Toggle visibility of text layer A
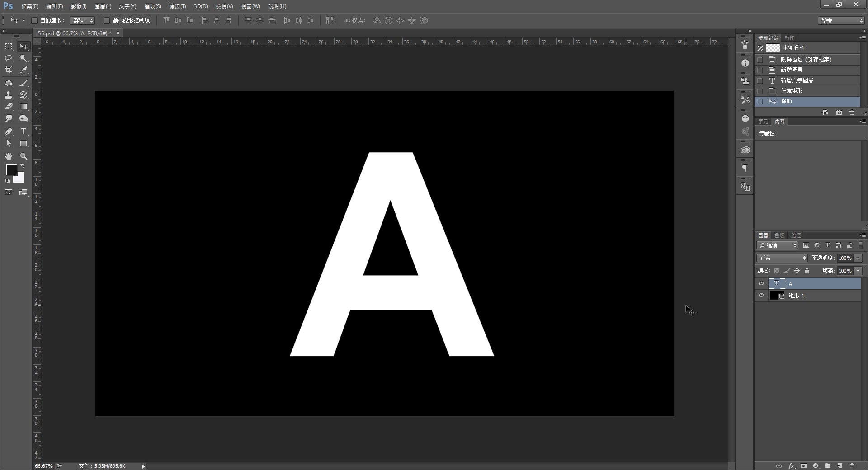 (761, 284)
